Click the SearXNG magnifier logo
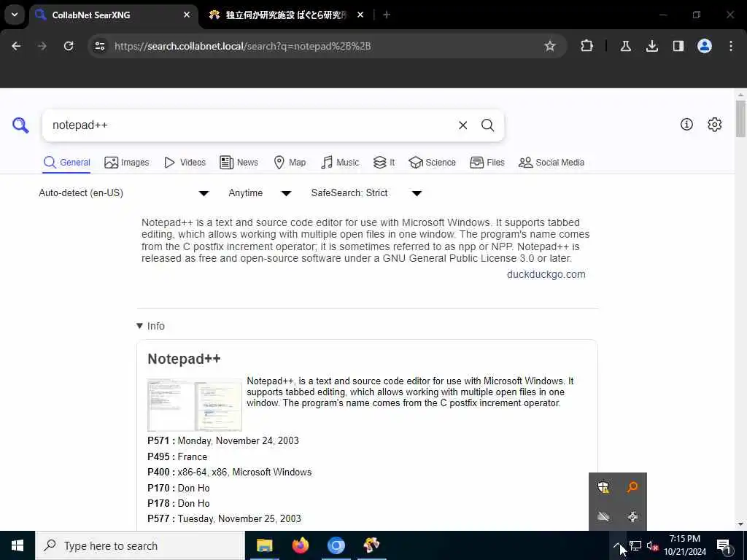This screenshot has width=747, height=560. point(20,125)
